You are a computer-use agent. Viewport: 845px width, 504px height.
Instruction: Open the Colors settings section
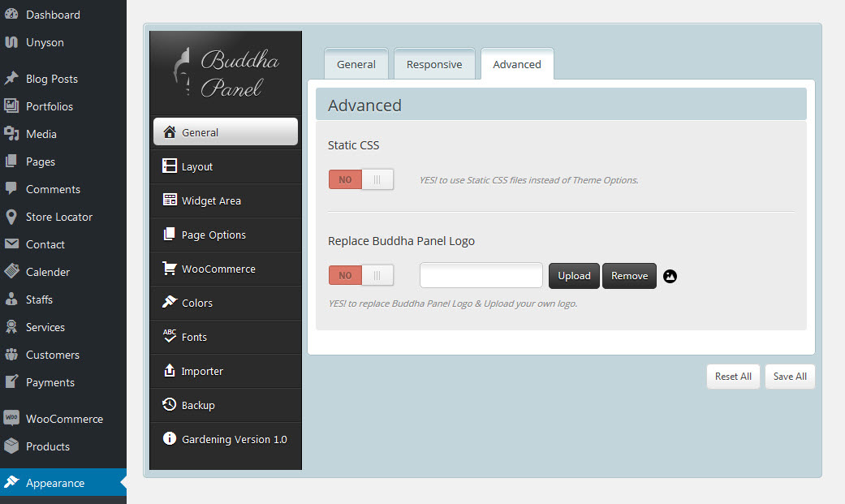pyautogui.click(x=226, y=303)
